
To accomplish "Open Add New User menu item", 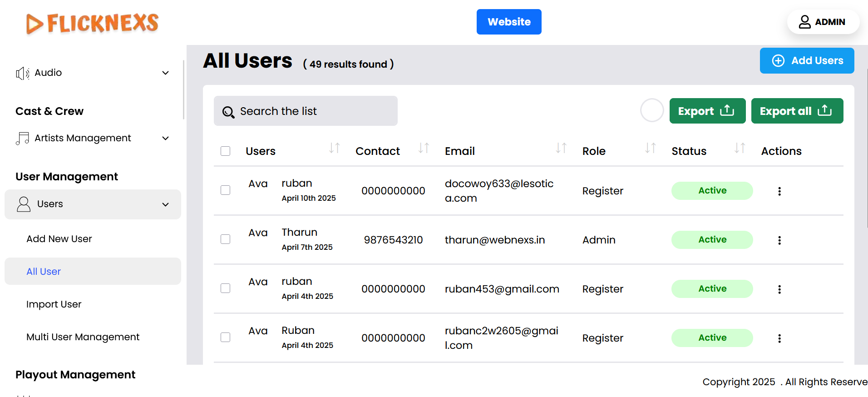I will 59,239.
